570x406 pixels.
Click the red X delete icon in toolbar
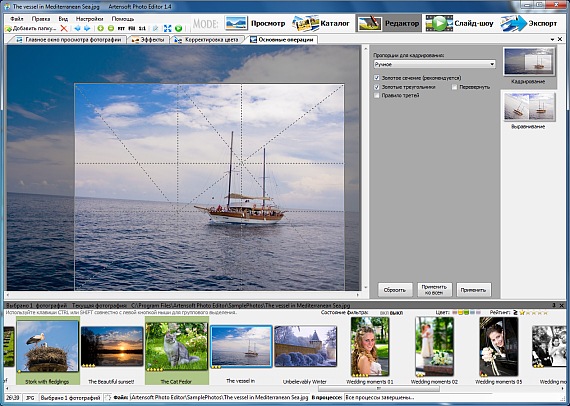[64, 28]
